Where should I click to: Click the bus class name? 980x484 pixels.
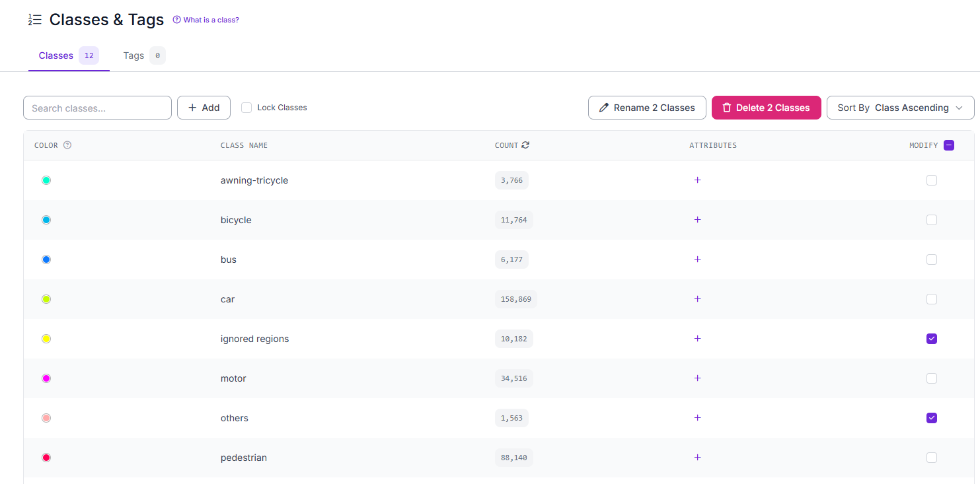tap(229, 259)
